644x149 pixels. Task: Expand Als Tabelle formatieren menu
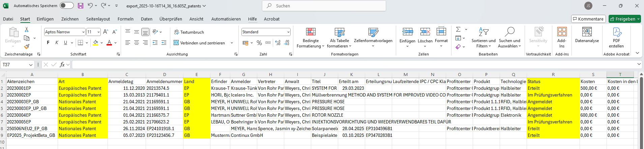pos(339,38)
